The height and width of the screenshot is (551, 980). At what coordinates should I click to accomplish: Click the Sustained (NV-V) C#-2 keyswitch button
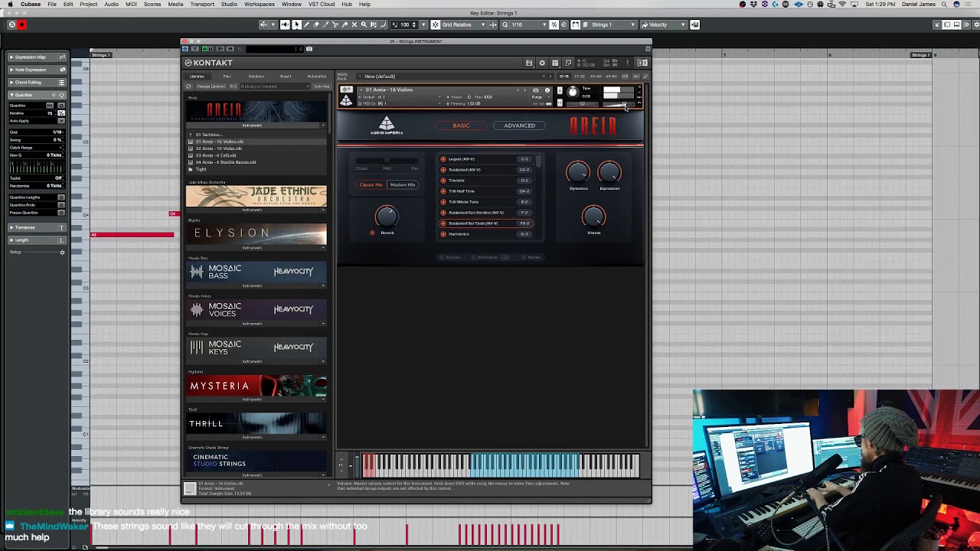click(524, 170)
